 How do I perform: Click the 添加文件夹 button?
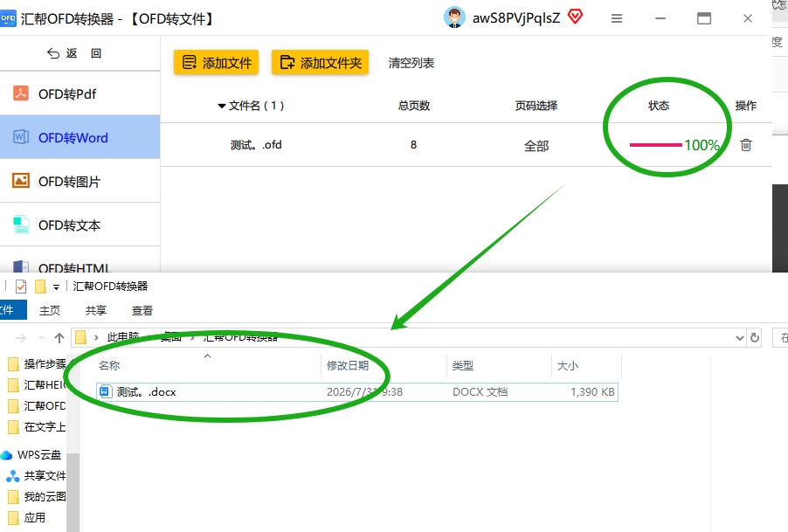(x=320, y=62)
